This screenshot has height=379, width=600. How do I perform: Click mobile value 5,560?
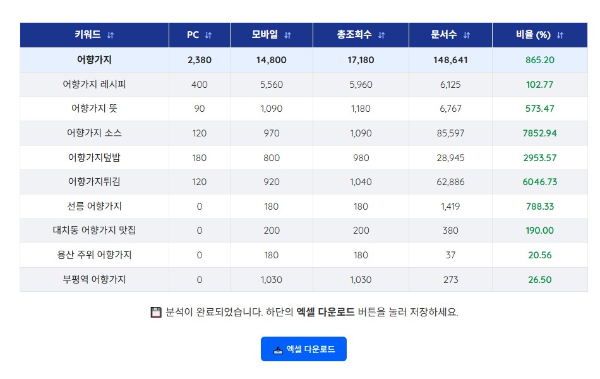(x=271, y=85)
